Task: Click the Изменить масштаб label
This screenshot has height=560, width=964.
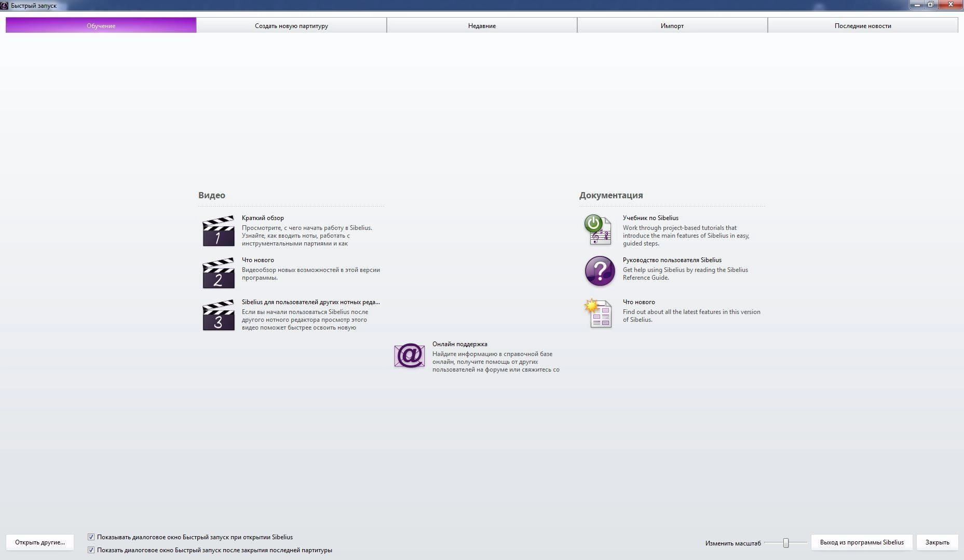Action: pyautogui.click(x=733, y=543)
